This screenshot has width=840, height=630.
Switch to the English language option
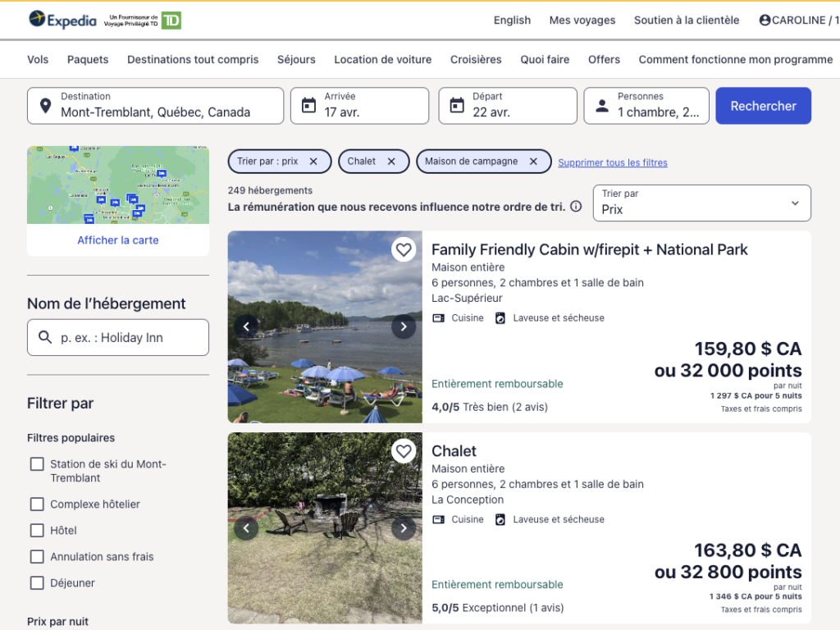coord(512,20)
